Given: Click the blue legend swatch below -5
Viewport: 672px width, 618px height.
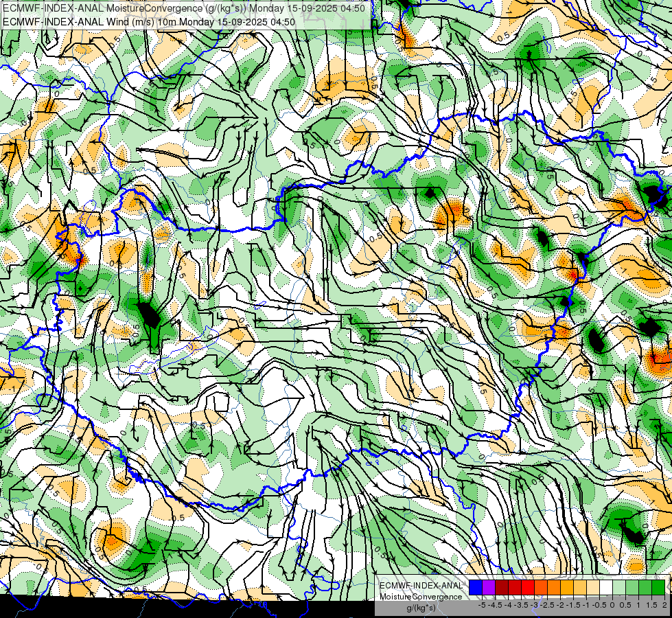Looking at the screenshot, I should click(476, 588).
